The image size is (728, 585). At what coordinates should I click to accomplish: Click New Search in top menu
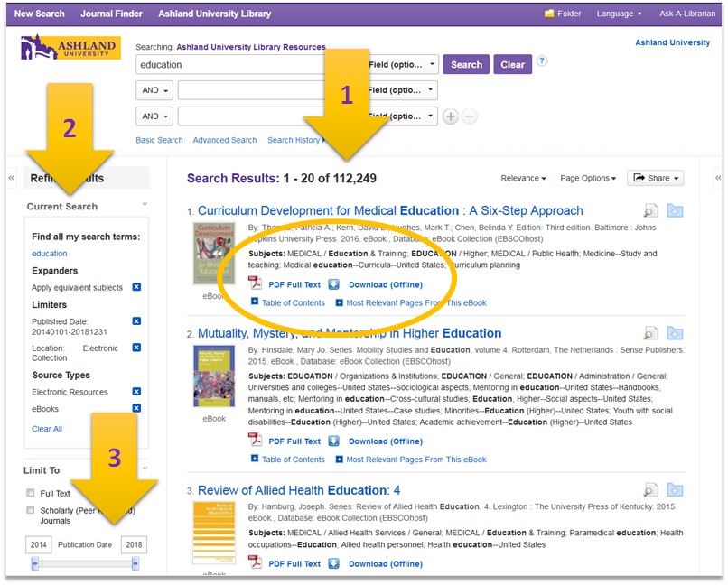pyautogui.click(x=40, y=14)
